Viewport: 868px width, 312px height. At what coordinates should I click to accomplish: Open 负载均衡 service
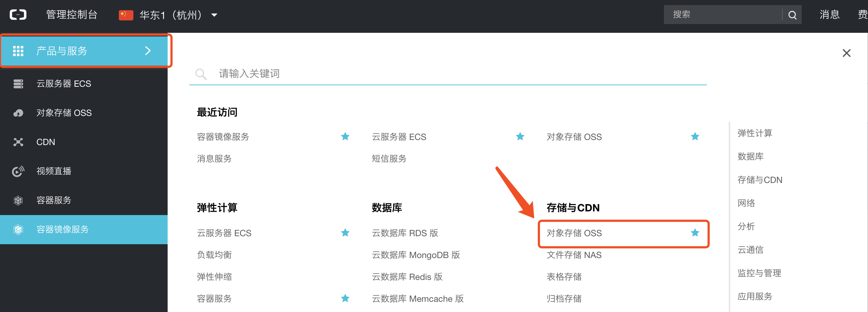click(214, 255)
